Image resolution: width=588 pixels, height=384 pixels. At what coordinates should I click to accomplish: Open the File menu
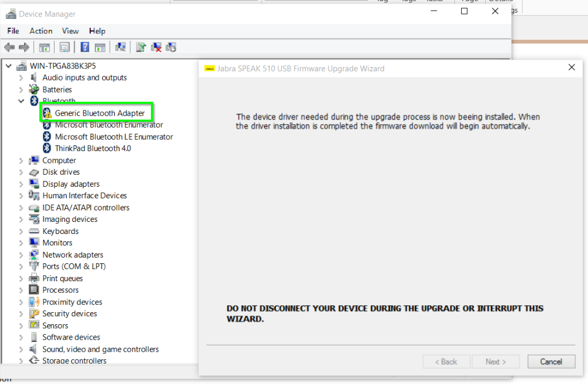13,31
